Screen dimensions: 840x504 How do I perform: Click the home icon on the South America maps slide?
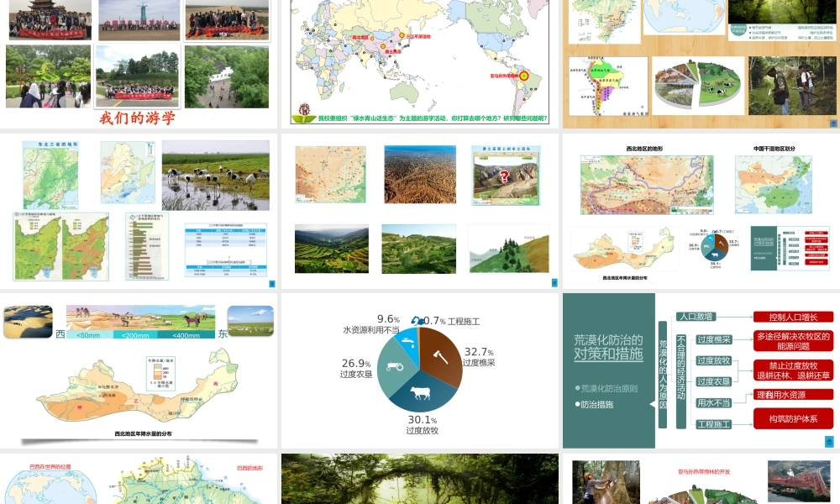tap(833, 123)
